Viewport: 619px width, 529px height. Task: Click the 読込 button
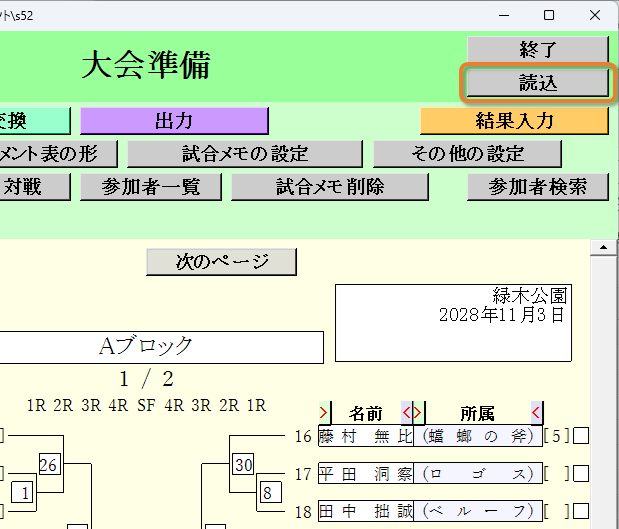[537, 82]
